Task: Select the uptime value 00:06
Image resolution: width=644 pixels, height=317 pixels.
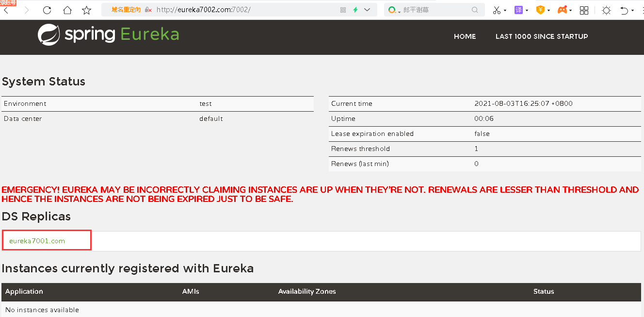Action: [x=484, y=118]
